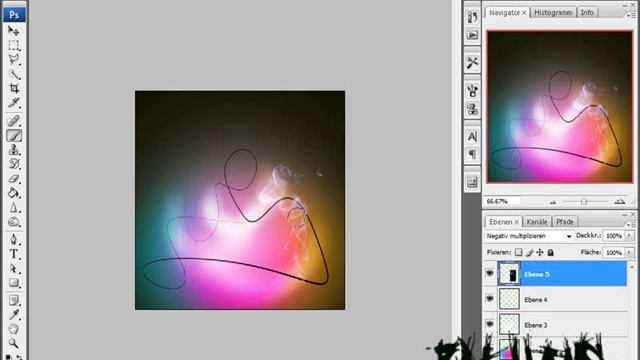
Task: Select the Rectangle shape tool
Action: coord(14,283)
